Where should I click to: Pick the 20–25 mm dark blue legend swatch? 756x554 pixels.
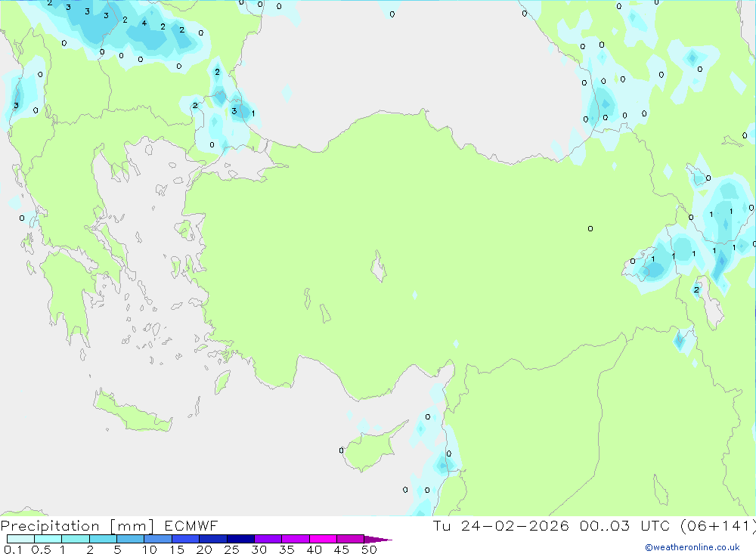pos(213,539)
